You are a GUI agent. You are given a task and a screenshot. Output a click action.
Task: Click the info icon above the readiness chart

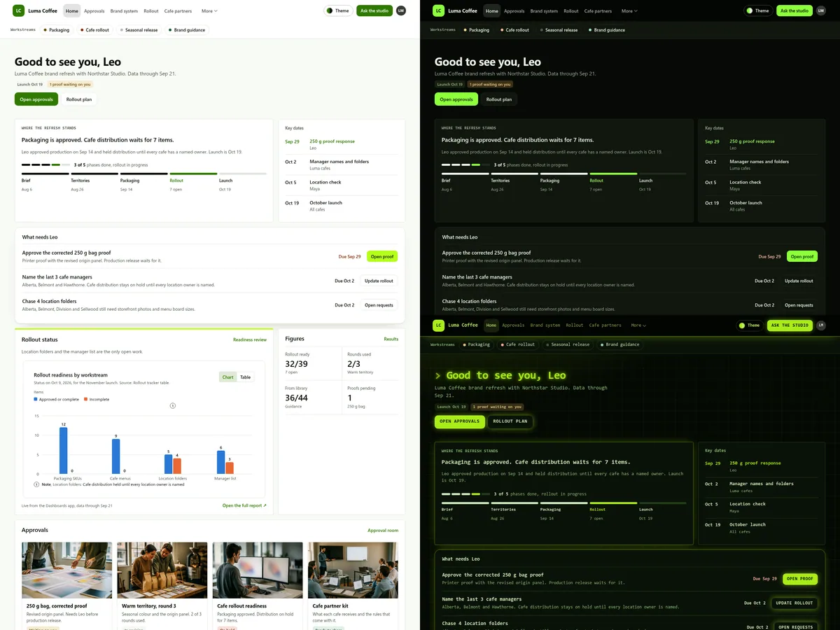tap(173, 406)
